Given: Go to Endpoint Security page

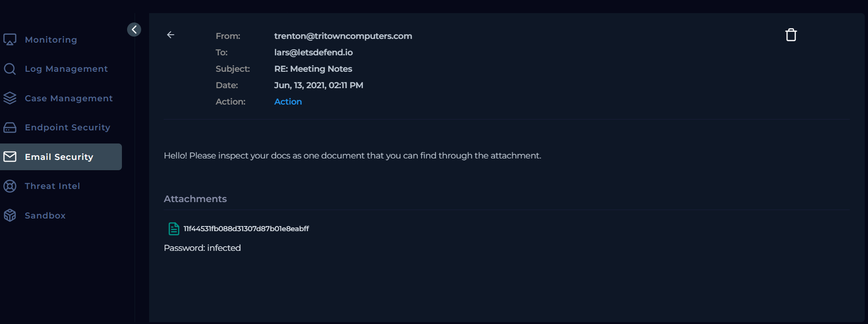Looking at the screenshot, I should pyautogui.click(x=68, y=128).
